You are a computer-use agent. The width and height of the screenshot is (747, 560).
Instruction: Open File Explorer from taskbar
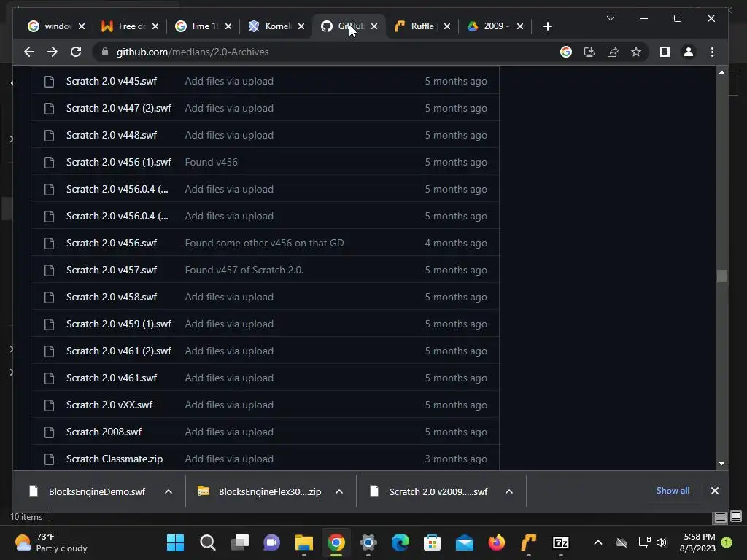pyautogui.click(x=304, y=542)
